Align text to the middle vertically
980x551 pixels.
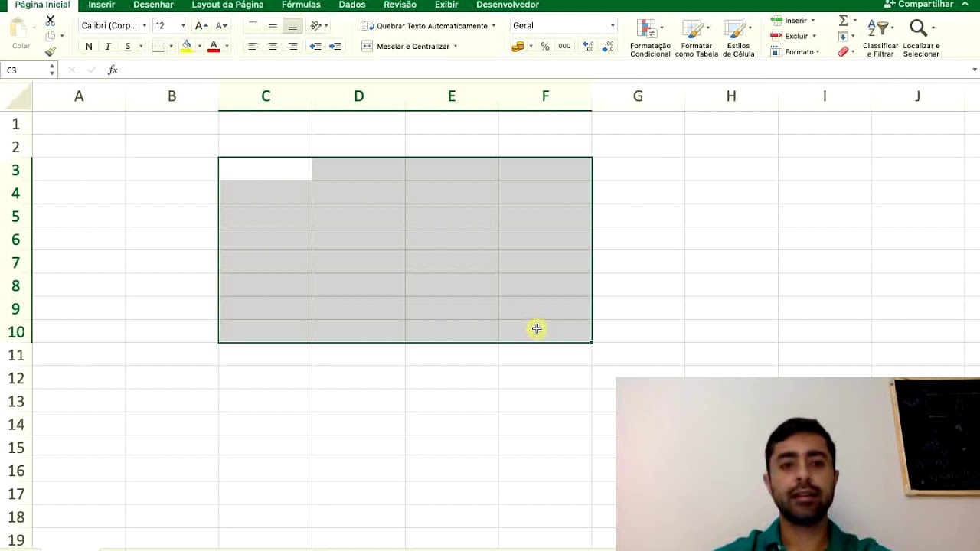[273, 26]
